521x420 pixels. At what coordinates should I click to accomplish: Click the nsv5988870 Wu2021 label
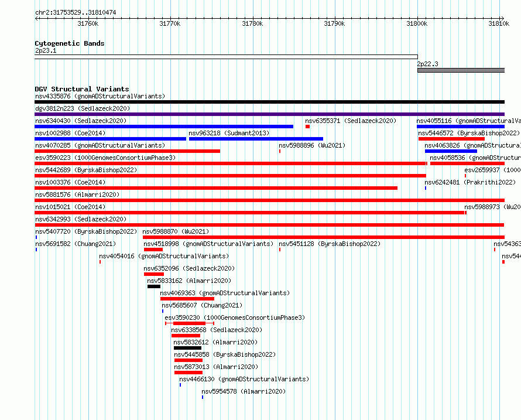pyautogui.click(x=176, y=232)
